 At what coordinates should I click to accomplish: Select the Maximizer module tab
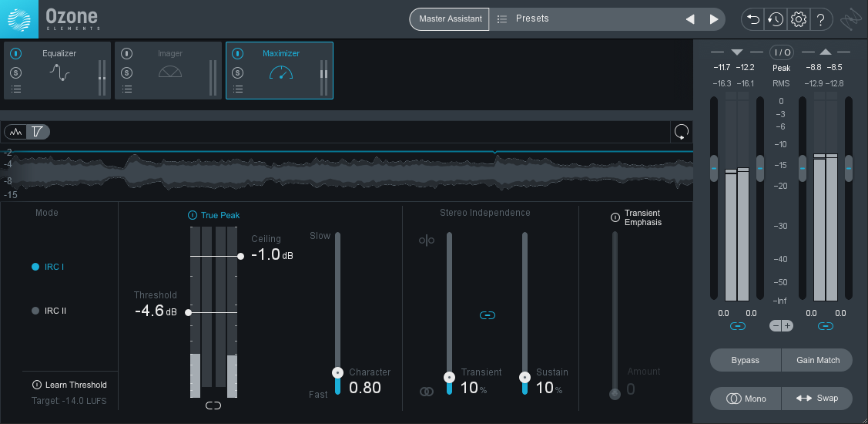(280, 70)
